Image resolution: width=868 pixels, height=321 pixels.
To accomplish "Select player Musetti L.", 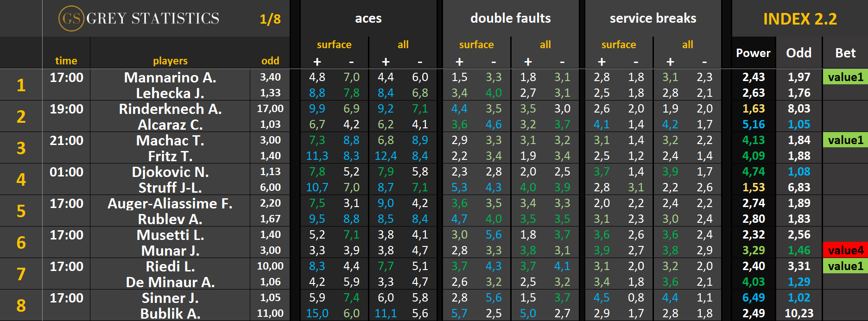I will (x=170, y=235).
